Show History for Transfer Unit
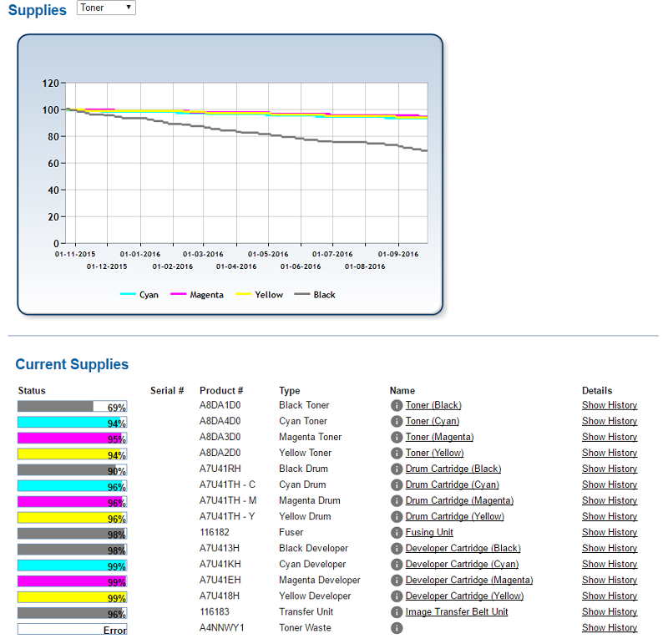 (610, 612)
